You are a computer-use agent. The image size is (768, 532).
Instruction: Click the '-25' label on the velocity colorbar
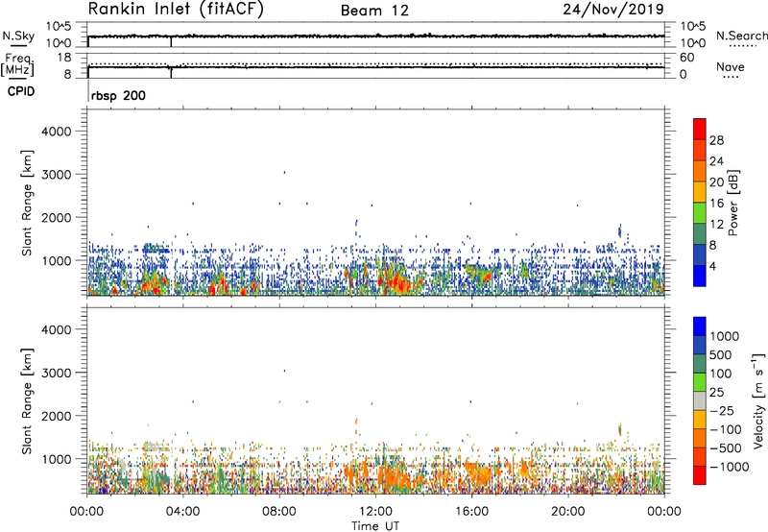tap(722, 410)
